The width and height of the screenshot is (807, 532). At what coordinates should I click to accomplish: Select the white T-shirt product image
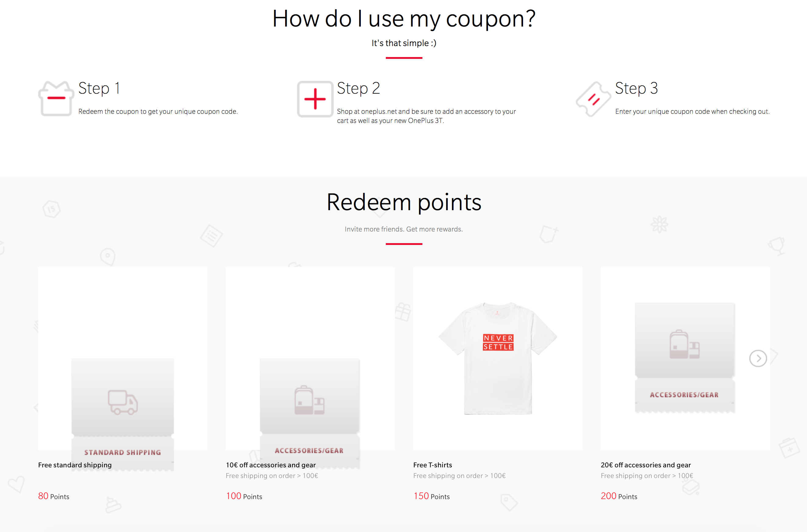(x=498, y=358)
